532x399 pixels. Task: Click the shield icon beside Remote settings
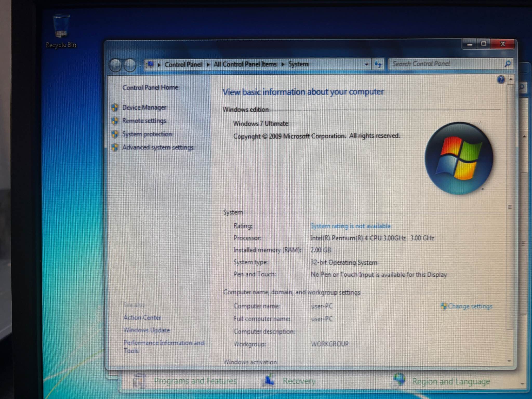coord(115,121)
